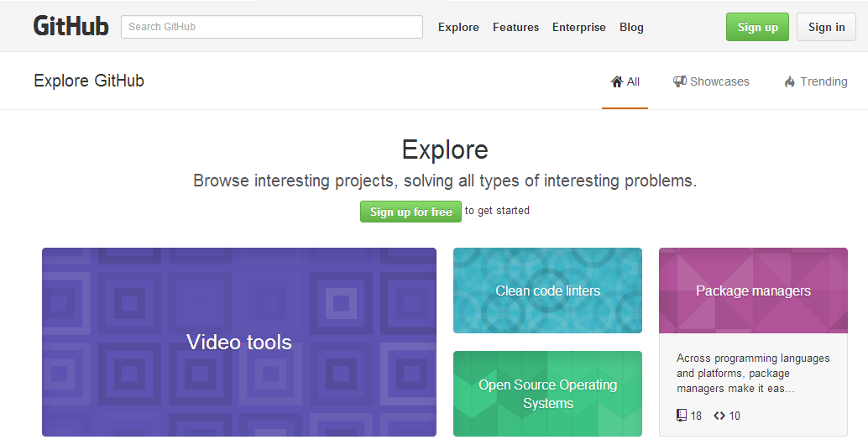Open the Package managers showcase banner

tap(753, 291)
